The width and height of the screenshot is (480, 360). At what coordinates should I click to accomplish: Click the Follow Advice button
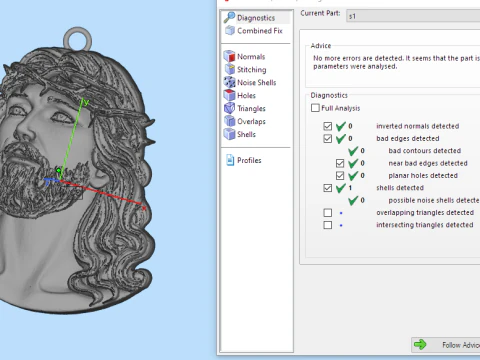click(x=446, y=345)
